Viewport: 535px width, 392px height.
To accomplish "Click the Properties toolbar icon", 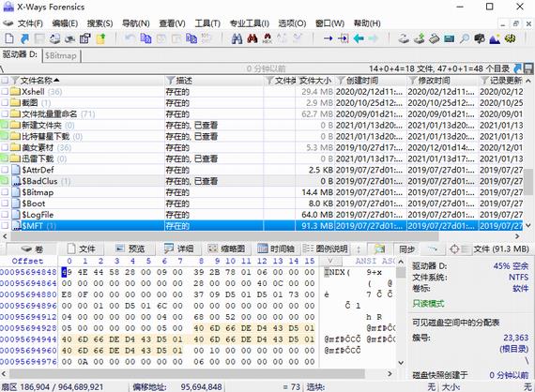I will 85,38.
